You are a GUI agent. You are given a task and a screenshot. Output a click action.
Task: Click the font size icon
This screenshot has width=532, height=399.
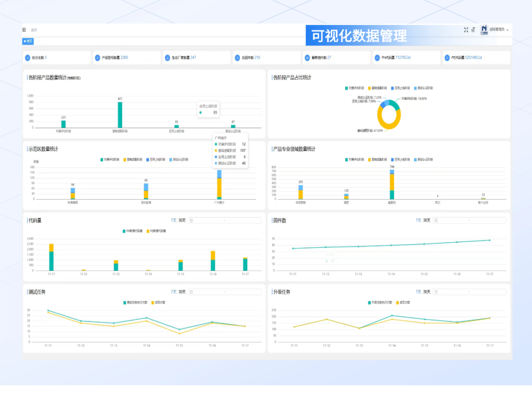(473, 30)
